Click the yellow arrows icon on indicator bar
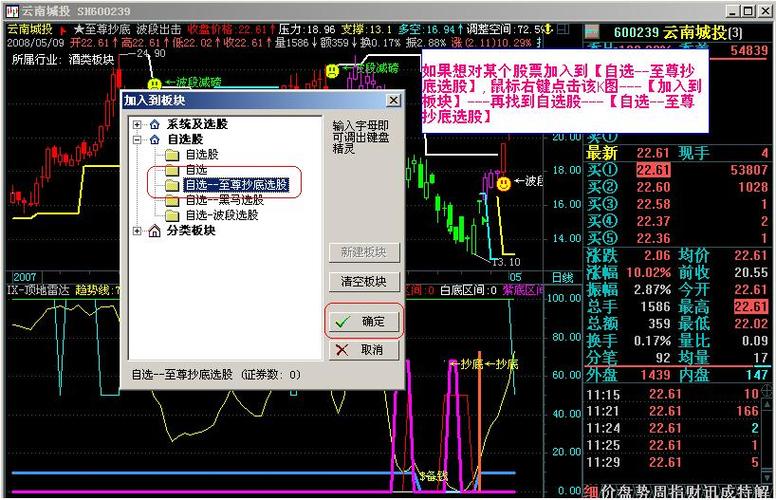Image resolution: width=776 pixels, height=500 pixels. 548,29
